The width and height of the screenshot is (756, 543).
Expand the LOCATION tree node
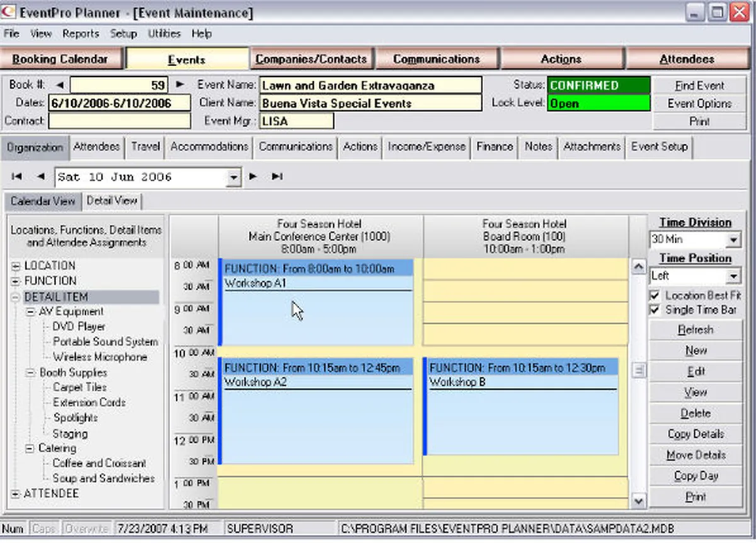(x=15, y=266)
